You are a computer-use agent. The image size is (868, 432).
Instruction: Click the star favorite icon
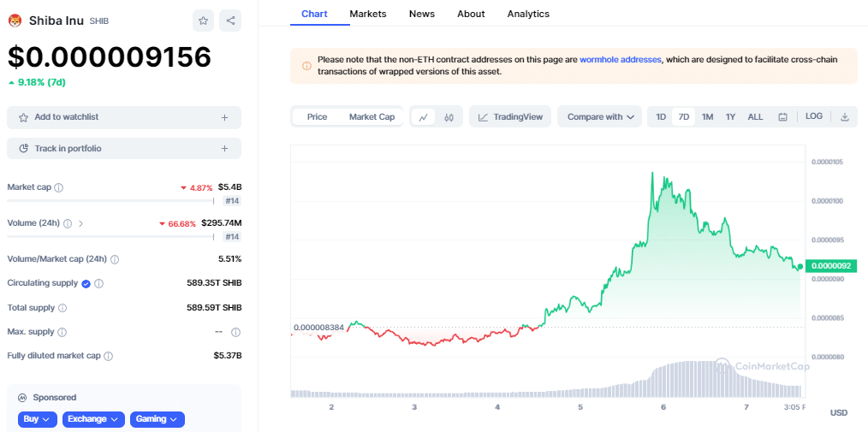pyautogui.click(x=203, y=21)
